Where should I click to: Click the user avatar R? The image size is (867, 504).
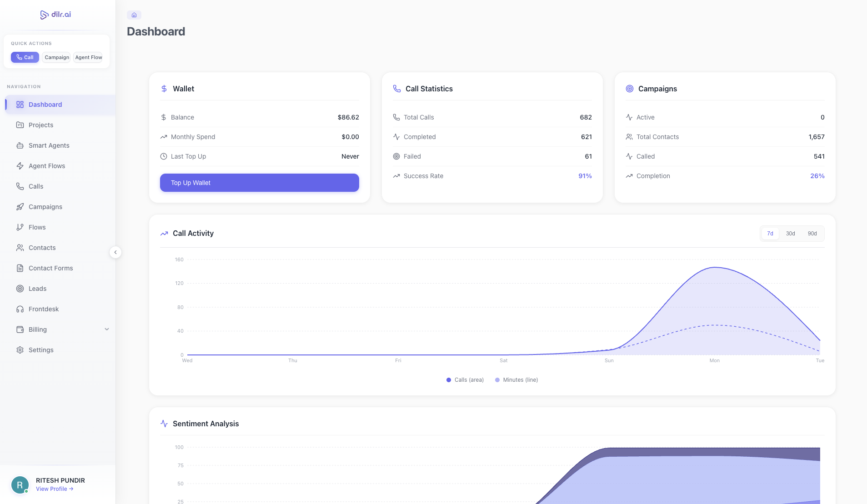pos(20,485)
